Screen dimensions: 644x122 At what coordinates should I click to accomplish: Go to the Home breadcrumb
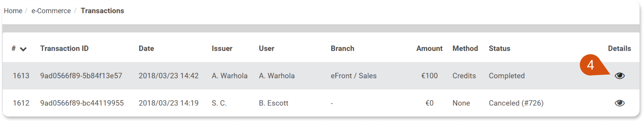(13, 11)
